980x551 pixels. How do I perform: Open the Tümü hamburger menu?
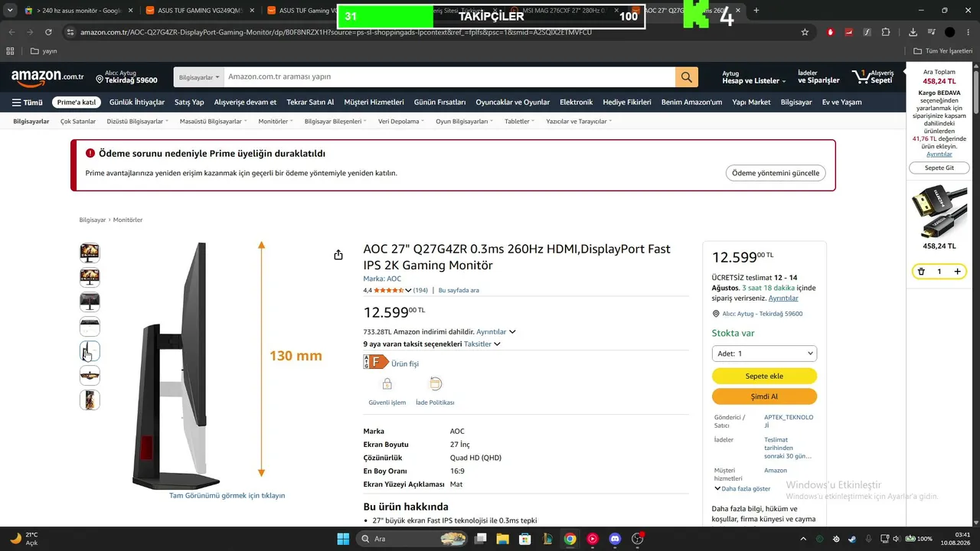[x=27, y=103]
